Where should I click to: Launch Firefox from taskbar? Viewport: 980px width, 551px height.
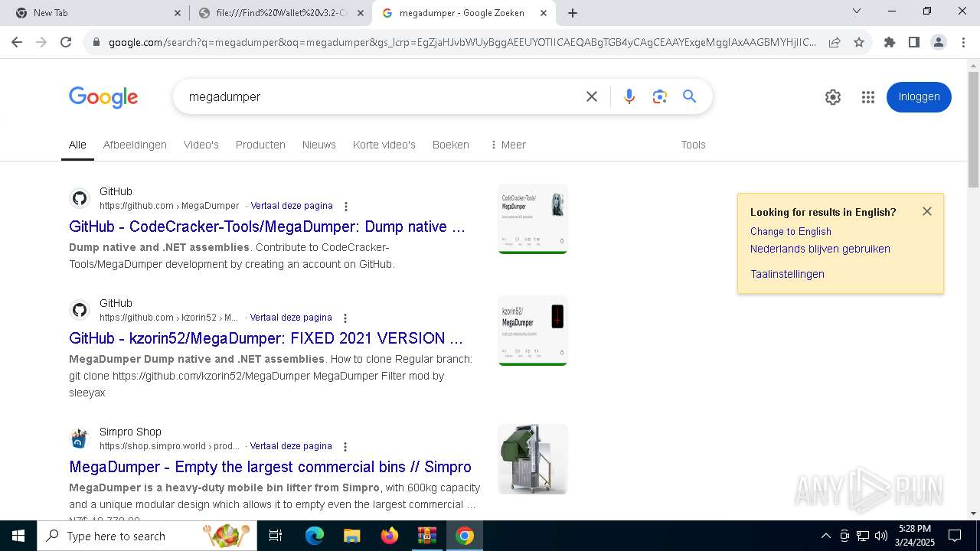tap(389, 536)
